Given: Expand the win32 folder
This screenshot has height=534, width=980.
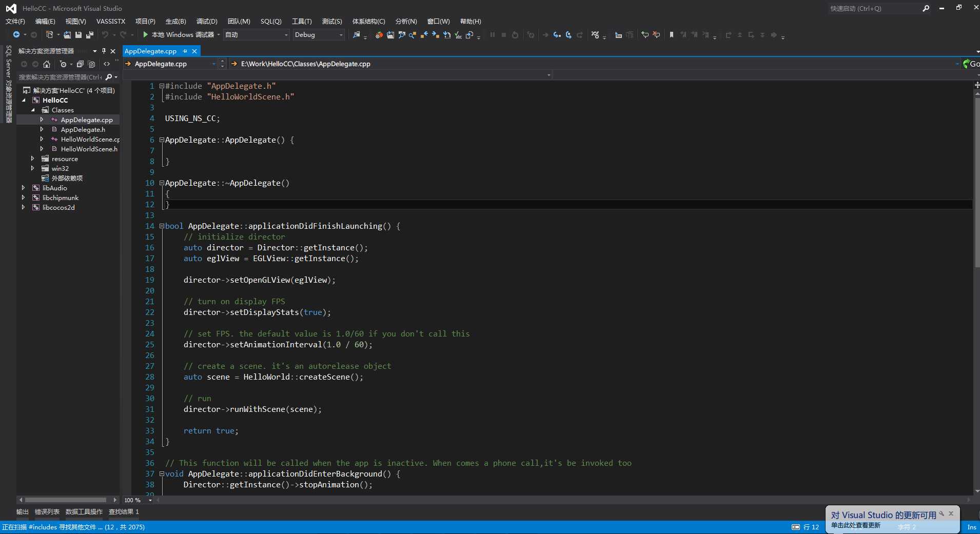Looking at the screenshot, I should pos(33,169).
